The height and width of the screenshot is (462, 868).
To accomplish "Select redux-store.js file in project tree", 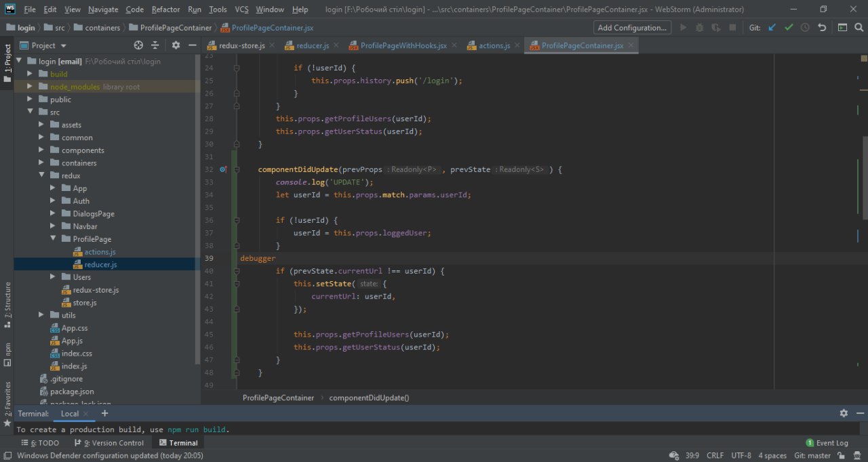I will tap(96, 290).
